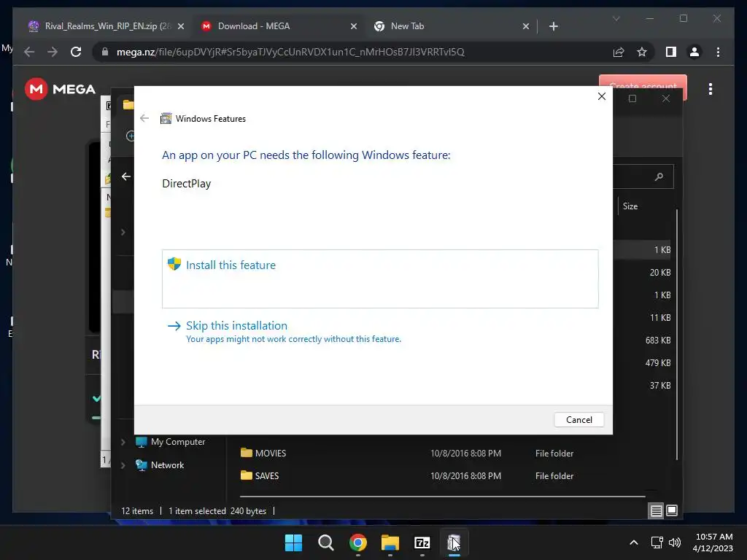Bookmark this page with star icon
The width and height of the screenshot is (747, 560).
(642, 52)
